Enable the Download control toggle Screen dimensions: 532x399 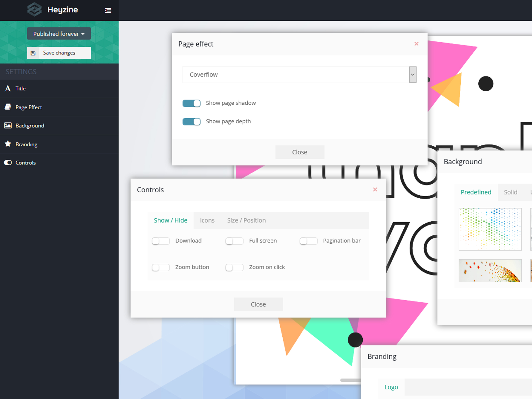point(161,241)
